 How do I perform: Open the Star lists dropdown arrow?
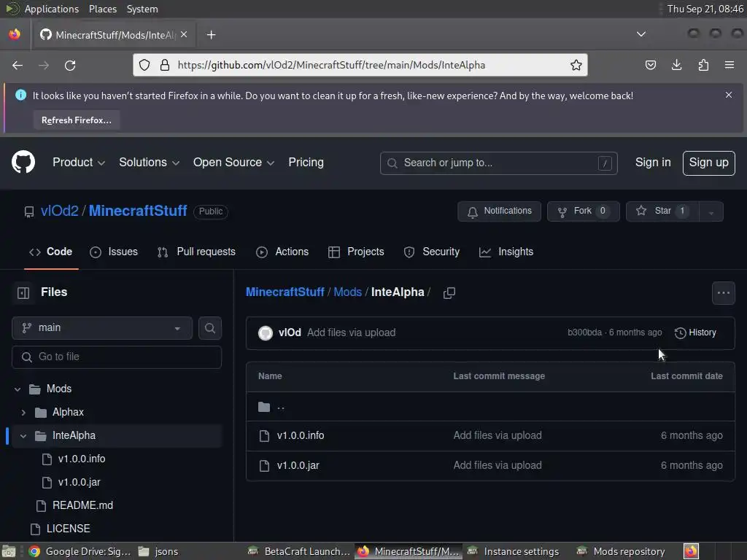coord(711,212)
